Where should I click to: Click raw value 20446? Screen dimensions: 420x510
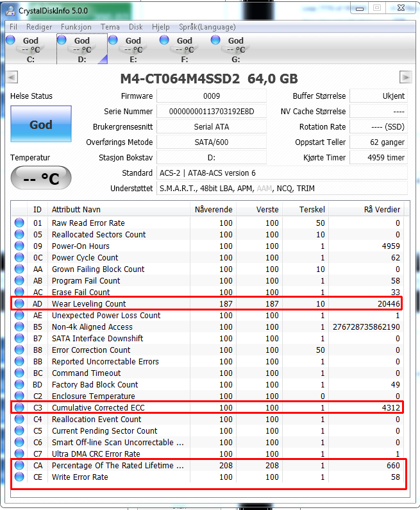(x=389, y=304)
